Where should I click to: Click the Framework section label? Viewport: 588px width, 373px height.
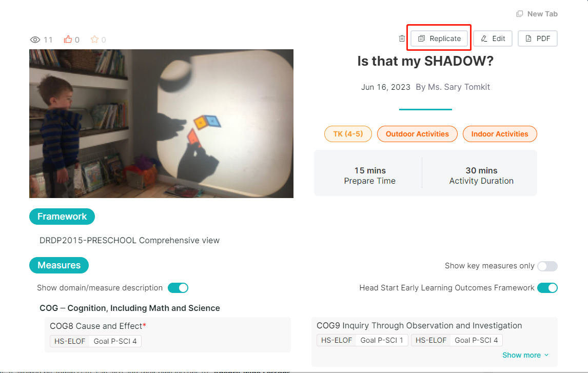point(62,217)
